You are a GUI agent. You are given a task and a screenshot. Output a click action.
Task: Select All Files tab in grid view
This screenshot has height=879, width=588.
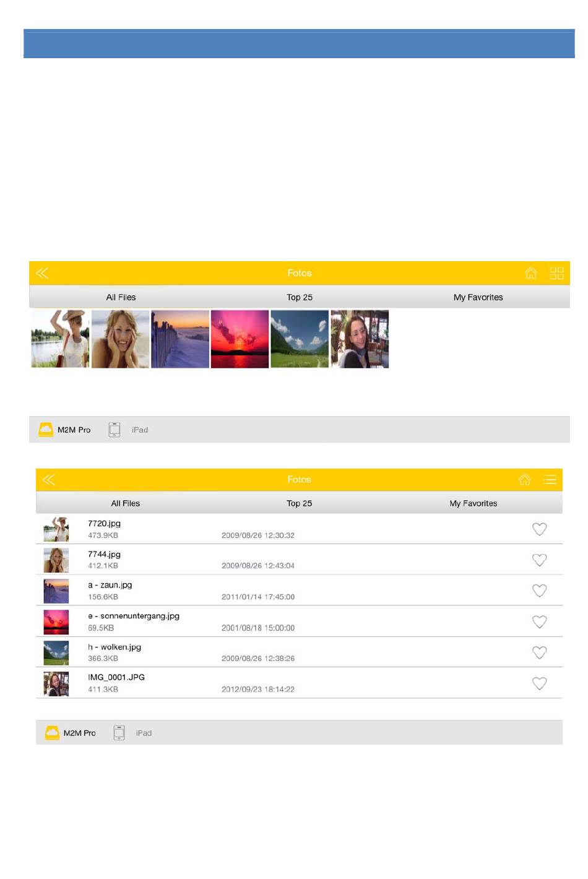tap(121, 297)
